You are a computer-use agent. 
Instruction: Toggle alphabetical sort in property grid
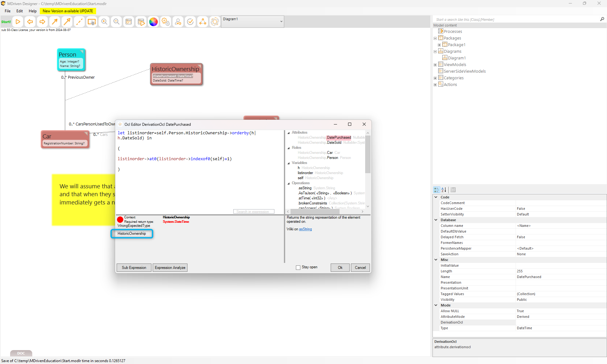point(444,190)
